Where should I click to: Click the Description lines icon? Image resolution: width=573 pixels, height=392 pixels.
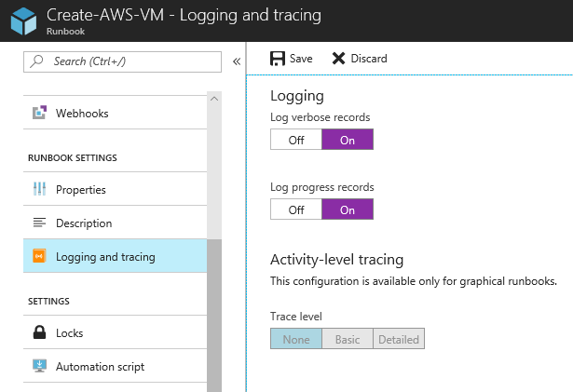[39, 223]
